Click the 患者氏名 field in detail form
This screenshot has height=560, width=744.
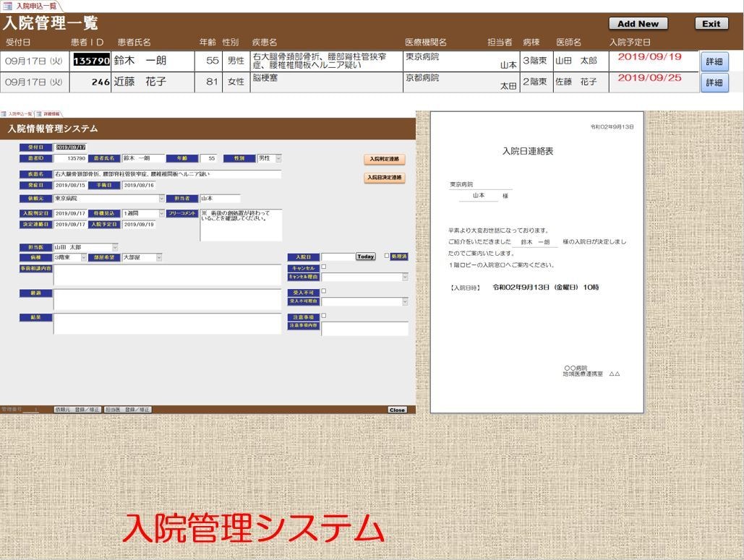(144, 158)
